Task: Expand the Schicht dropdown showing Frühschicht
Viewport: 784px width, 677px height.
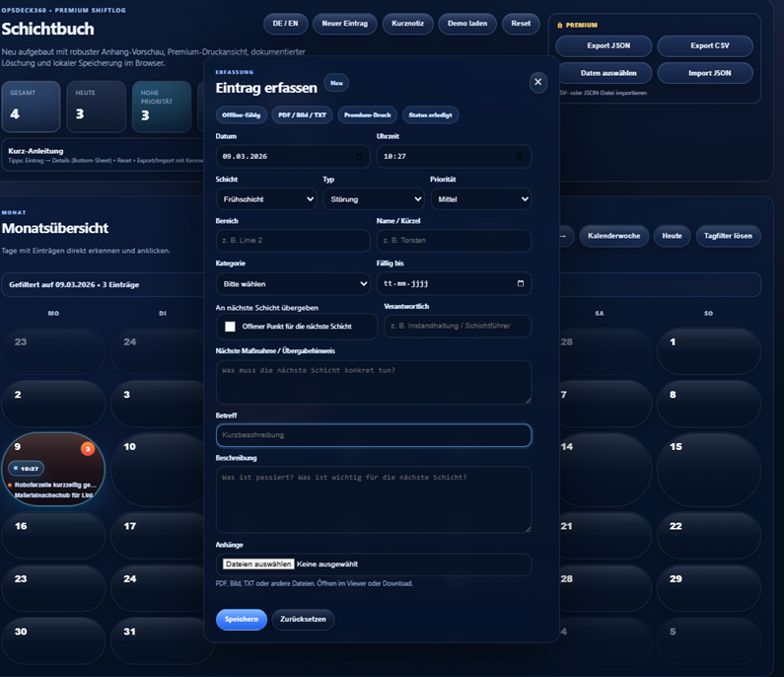Action: click(x=265, y=199)
